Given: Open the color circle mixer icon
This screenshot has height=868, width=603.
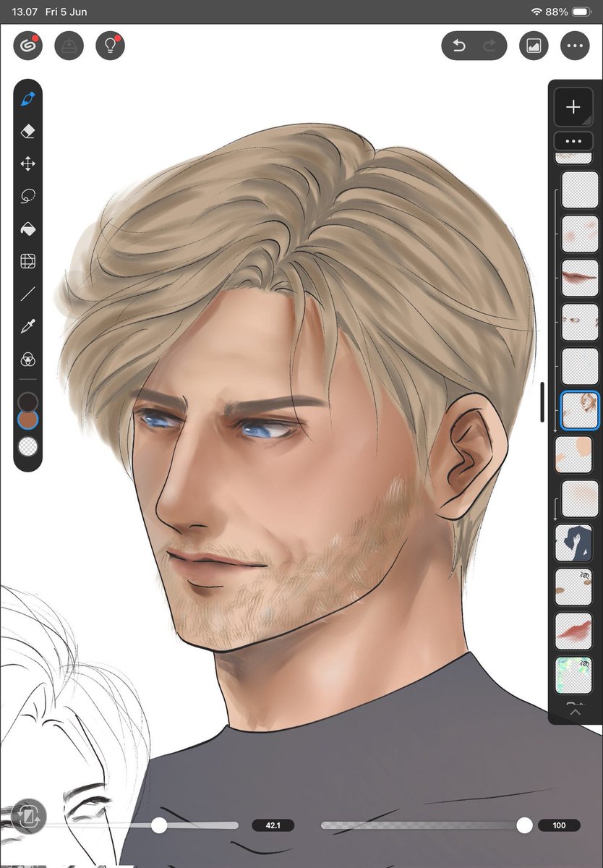Looking at the screenshot, I should pos(28,359).
